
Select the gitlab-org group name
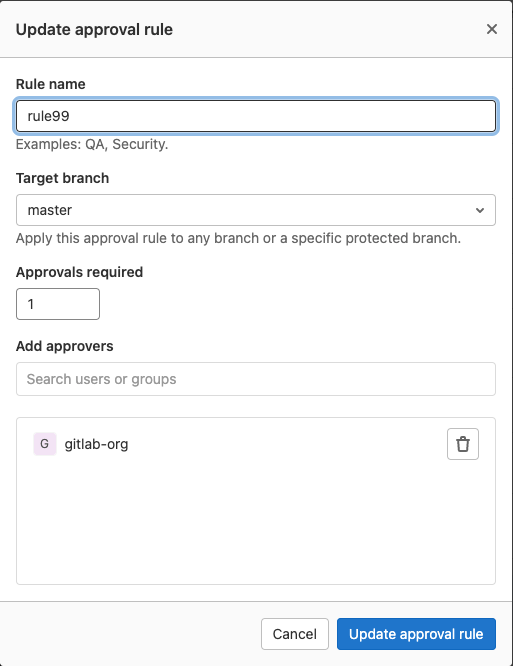pyautogui.click(x=96, y=444)
